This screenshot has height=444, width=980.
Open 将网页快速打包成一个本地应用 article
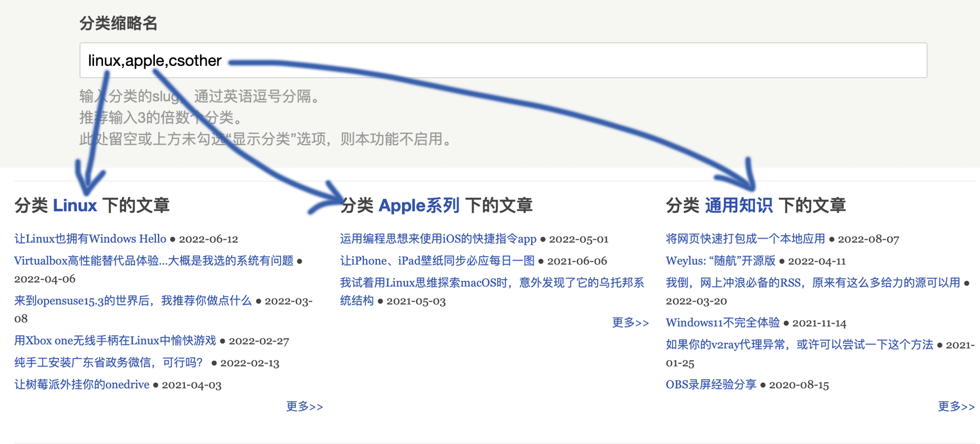coord(745,239)
